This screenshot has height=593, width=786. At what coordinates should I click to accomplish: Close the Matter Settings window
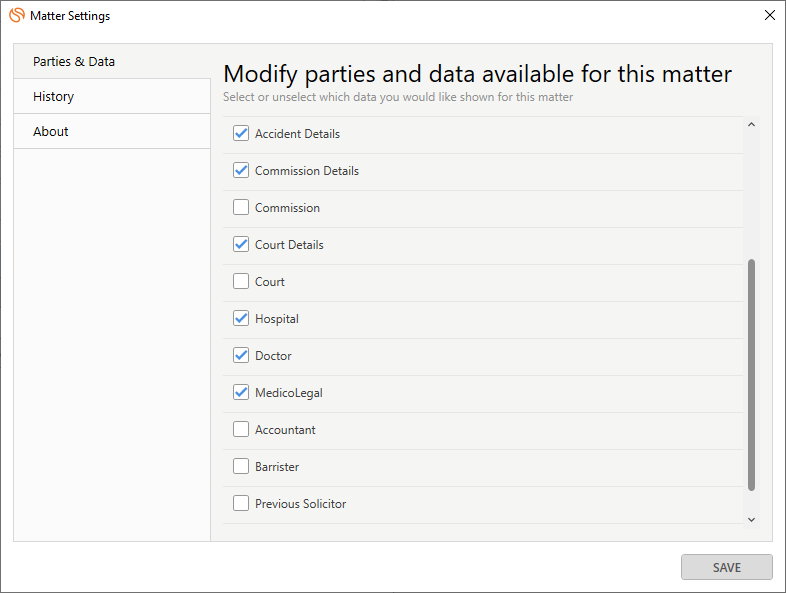click(769, 15)
